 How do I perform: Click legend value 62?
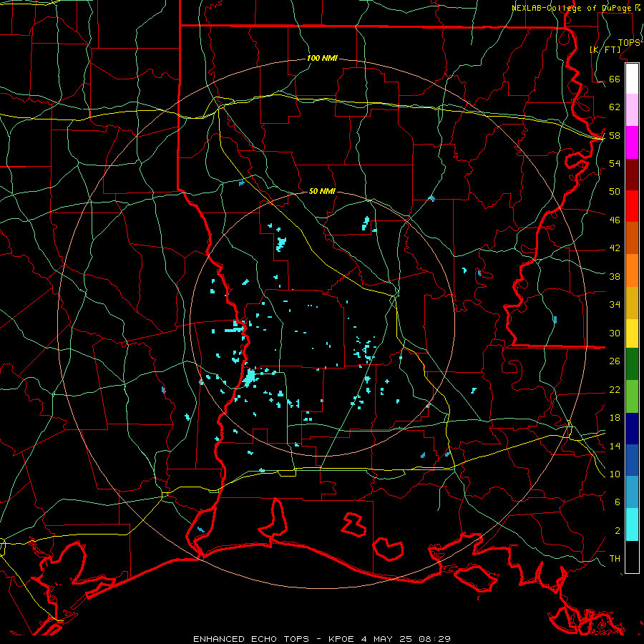coord(615,107)
